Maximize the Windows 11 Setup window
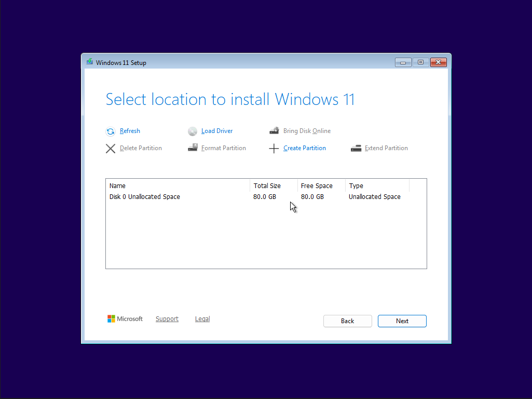This screenshot has height=399, width=532. point(421,62)
